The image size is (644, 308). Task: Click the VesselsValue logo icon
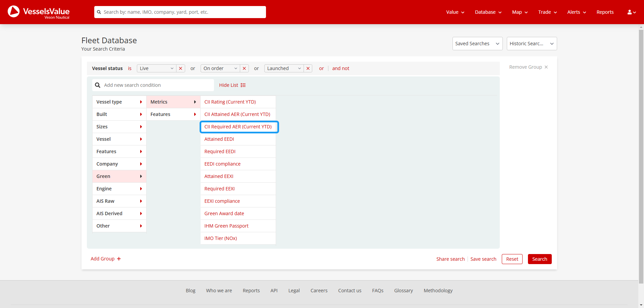(x=14, y=12)
